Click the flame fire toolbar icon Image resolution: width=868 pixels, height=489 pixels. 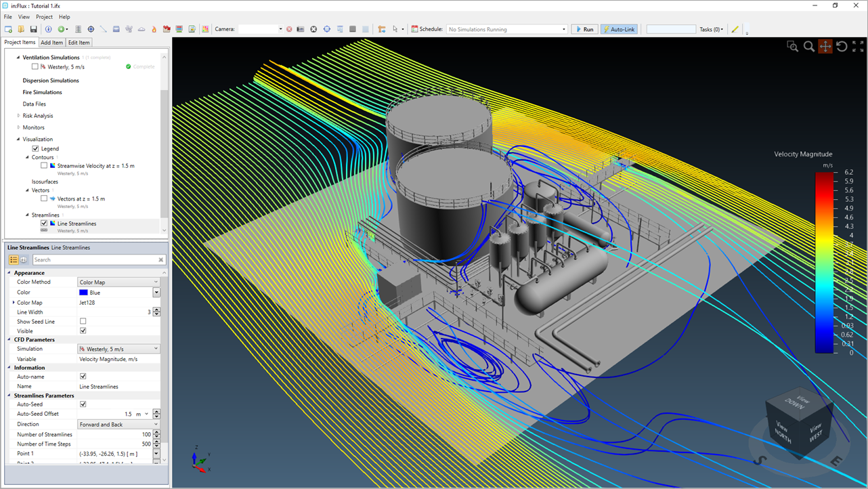(154, 29)
